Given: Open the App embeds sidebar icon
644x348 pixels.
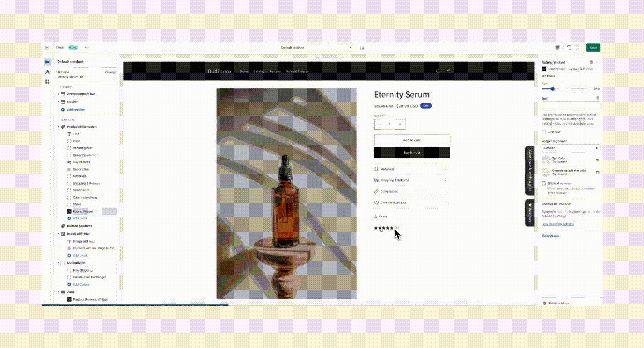Looking at the screenshot, I should tap(47, 82).
